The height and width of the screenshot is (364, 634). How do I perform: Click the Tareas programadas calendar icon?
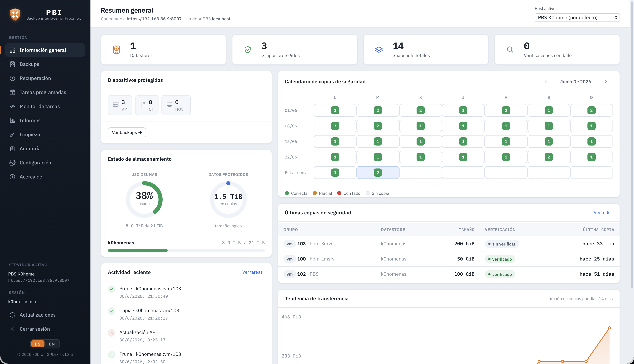tap(12, 92)
